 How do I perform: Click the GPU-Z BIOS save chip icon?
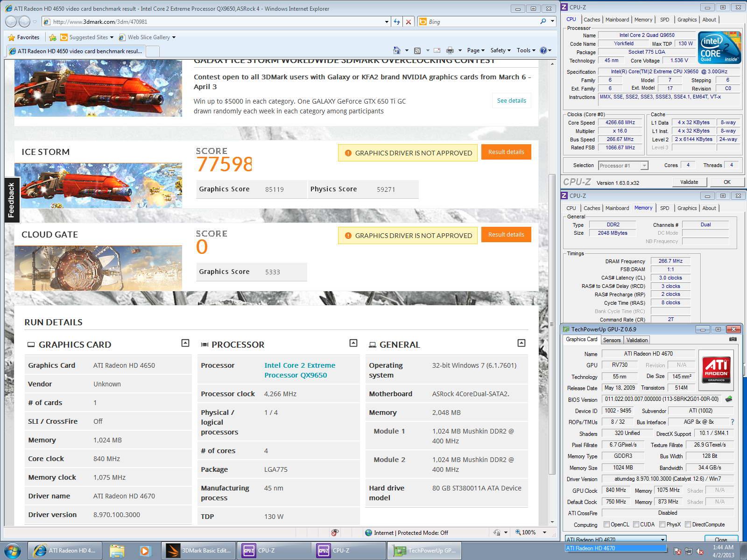pyautogui.click(x=728, y=399)
